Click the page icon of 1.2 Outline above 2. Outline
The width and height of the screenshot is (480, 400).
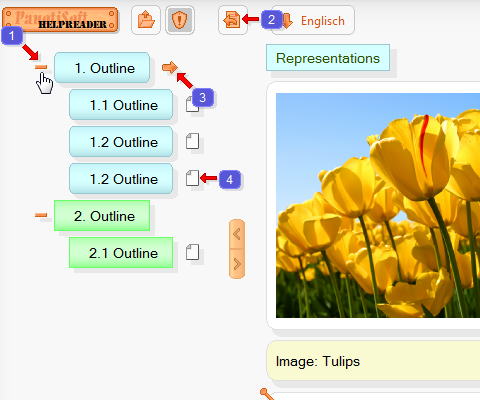click(192, 178)
